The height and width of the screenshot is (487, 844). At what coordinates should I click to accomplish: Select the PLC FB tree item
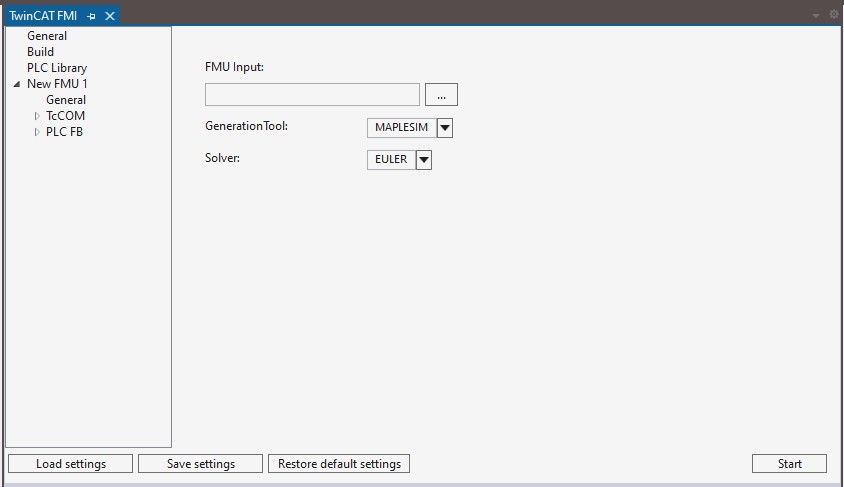[x=64, y=132]
